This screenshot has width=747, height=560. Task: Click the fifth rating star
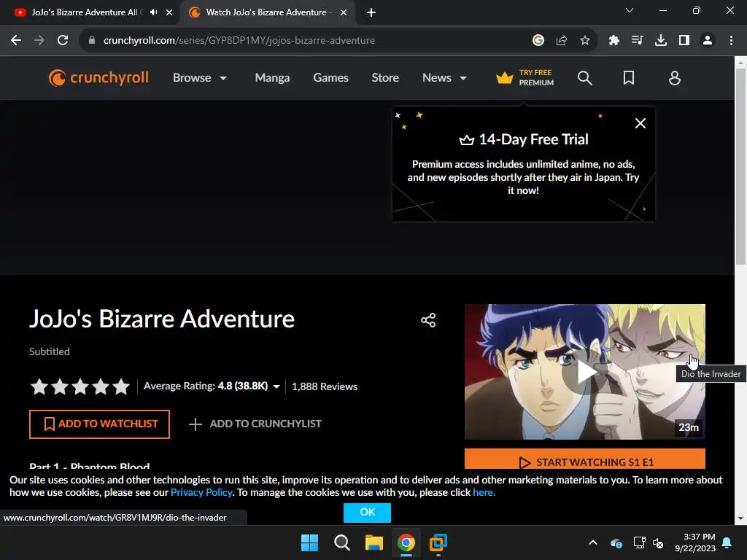point(122,386)
